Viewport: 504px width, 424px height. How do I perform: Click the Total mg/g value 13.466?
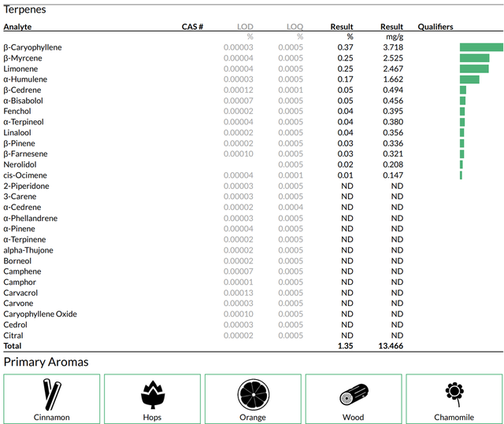pyautogui.click(x=391, y=345)
